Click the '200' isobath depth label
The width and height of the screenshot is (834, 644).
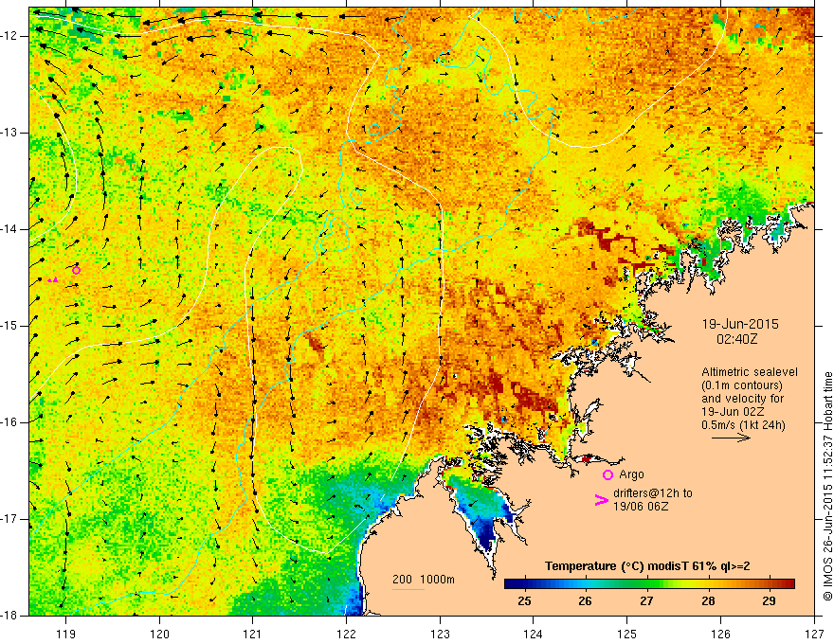point(402,580)
